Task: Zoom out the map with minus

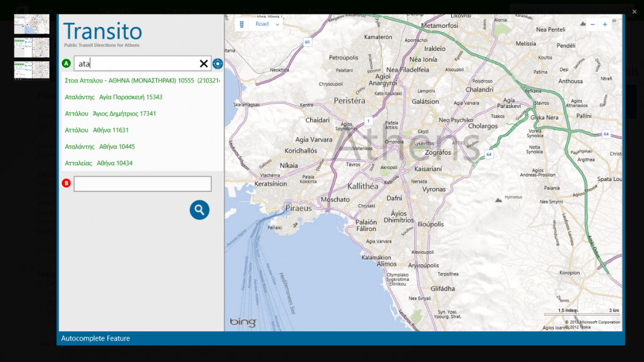Action: [592, 24]
